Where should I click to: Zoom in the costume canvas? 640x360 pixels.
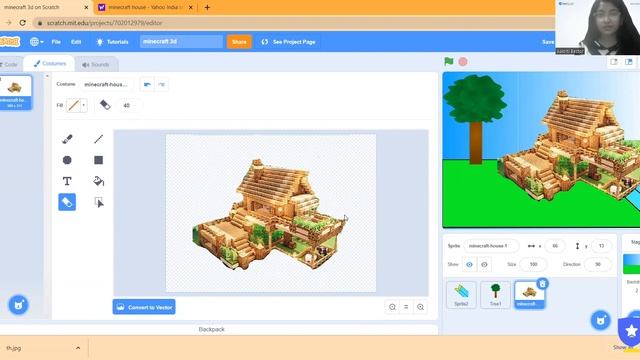[420, 307]
